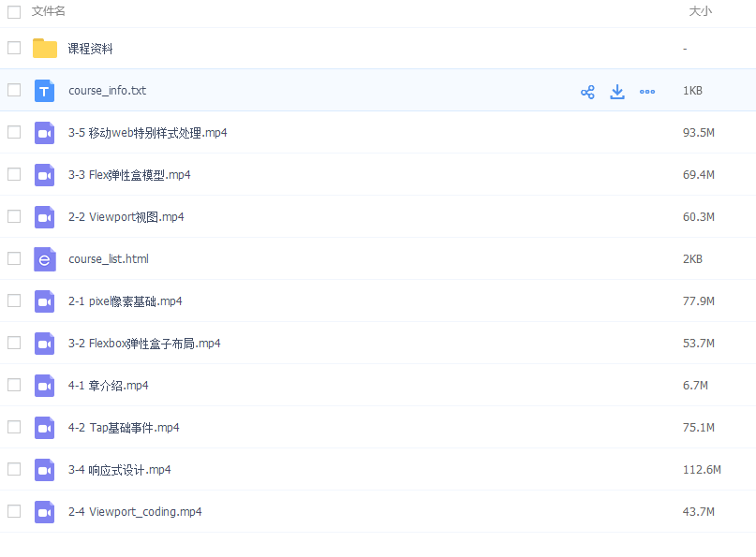This screenshot has height=557, width=756.
Task: Tick the checkbox for course_info.txt
Action: [14, 90]
